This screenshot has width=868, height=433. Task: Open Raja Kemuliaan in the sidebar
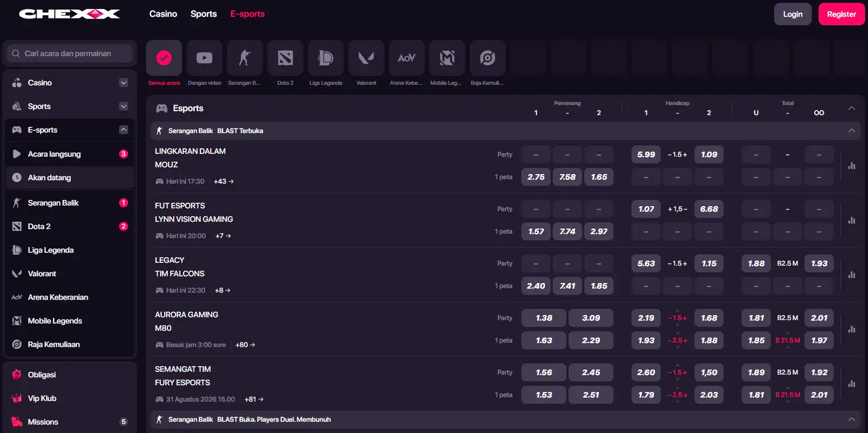click(70, 344)
